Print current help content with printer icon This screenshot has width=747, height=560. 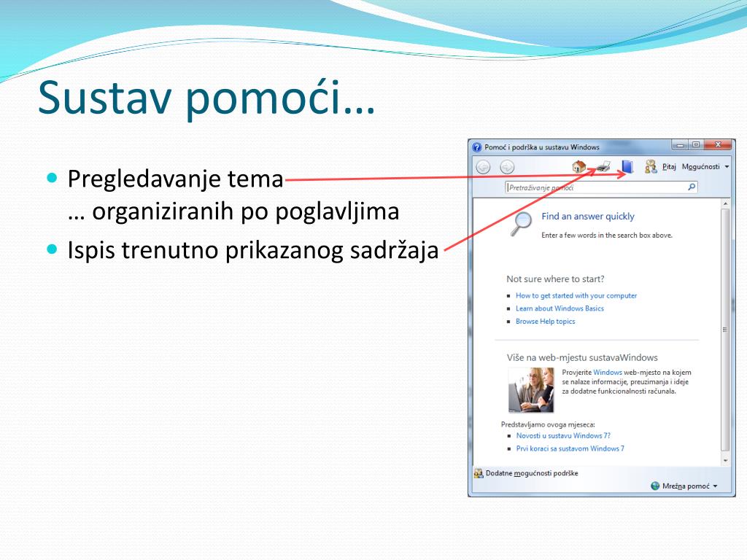(x=603, y=167)
